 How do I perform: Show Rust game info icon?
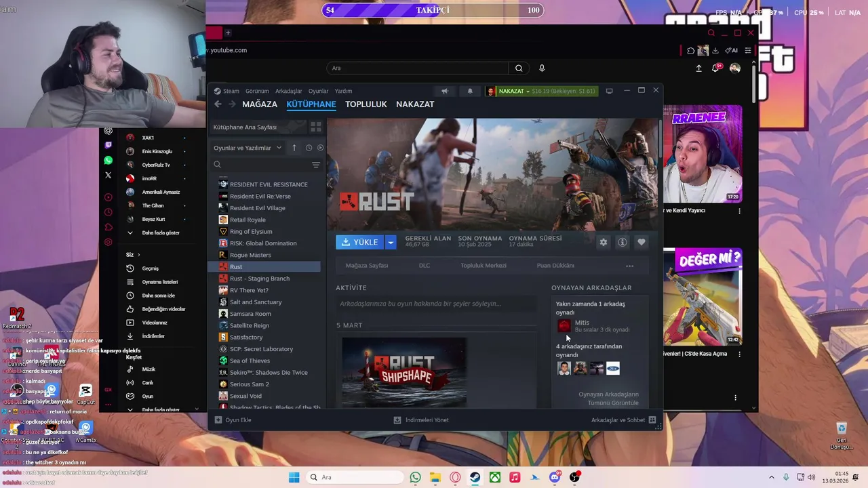click(x=622, y=242)
